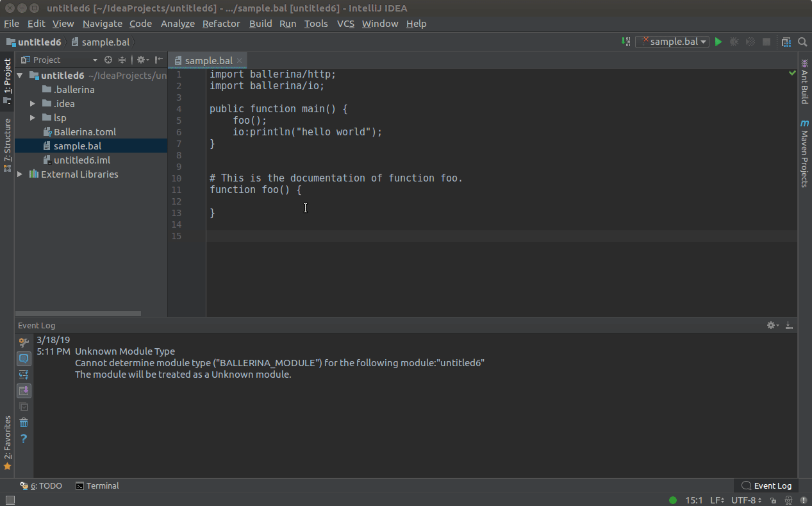Open Project panel gear settings dropdown
Image resolution: width=812 pixels, height=506 pixels.
pyautogui.click(x=142, y=60)
